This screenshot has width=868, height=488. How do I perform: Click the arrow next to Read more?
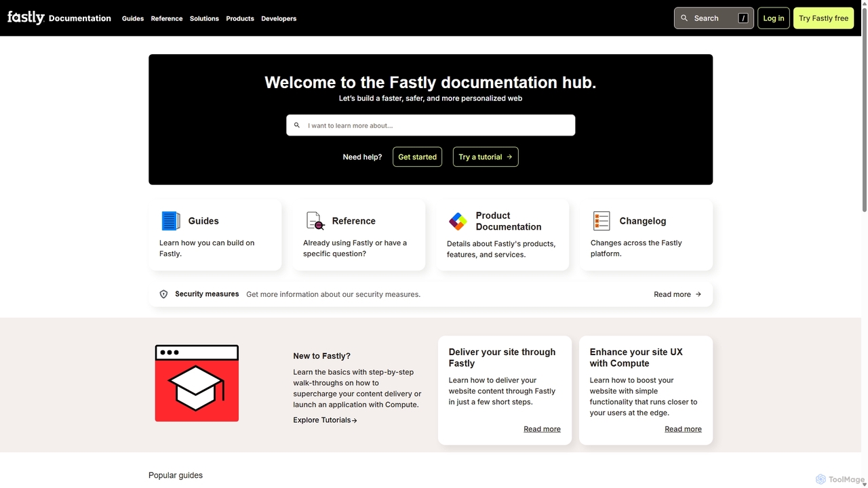(698, 294)
